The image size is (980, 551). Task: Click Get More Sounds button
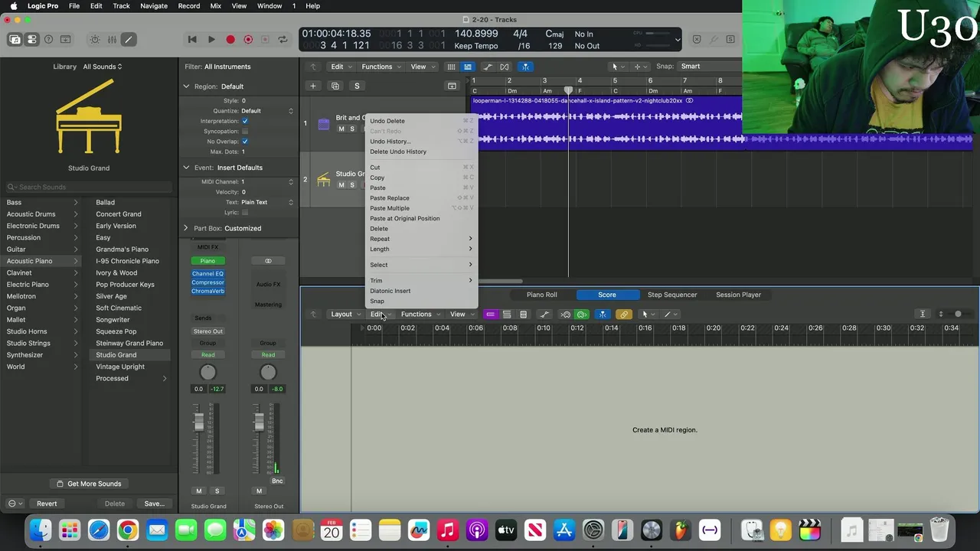click(89, 484)
